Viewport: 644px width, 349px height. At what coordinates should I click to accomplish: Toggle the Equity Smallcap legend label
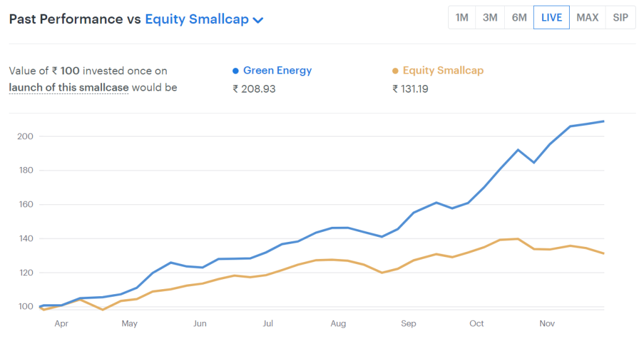click(443, 71)
